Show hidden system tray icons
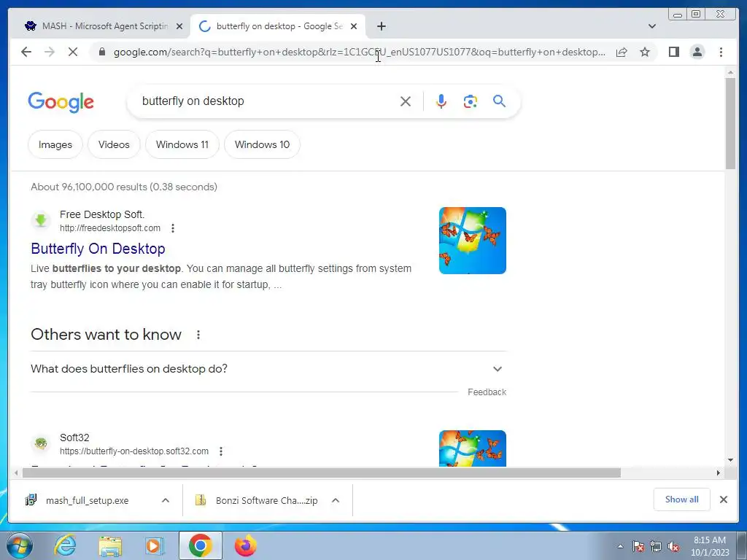The width and height of the screenshot is (747, 560). pyautogui.click(x=620, y=546)
